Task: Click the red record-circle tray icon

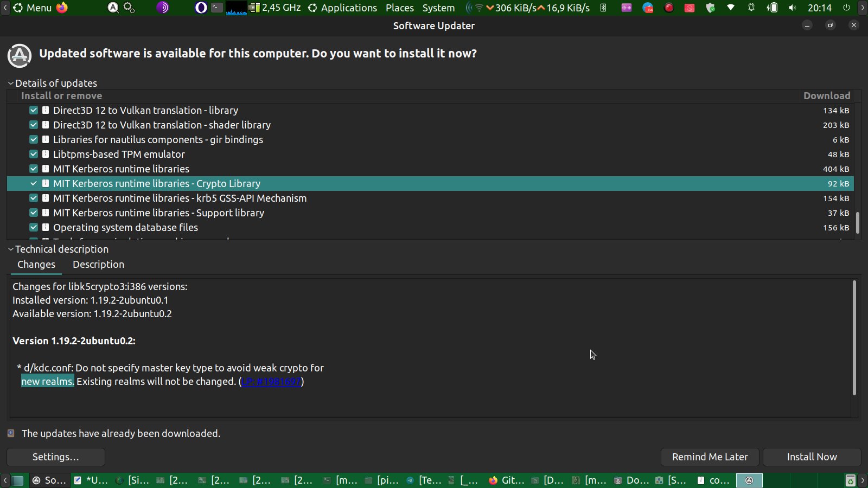Action: (x=669, y=8)
